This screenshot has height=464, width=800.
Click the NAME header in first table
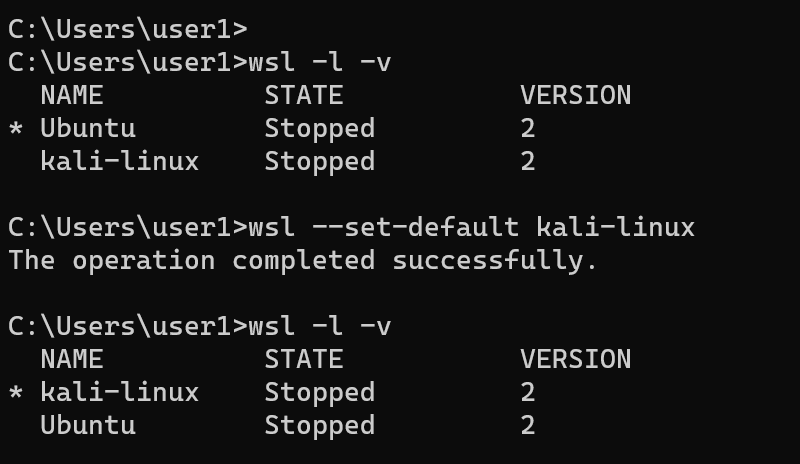(72, 95)
